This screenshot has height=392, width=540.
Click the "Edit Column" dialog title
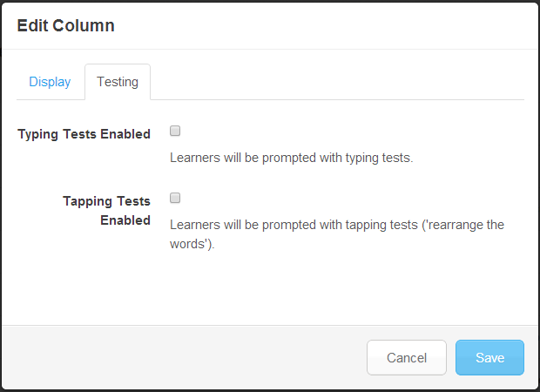click(x=65, y=25)
